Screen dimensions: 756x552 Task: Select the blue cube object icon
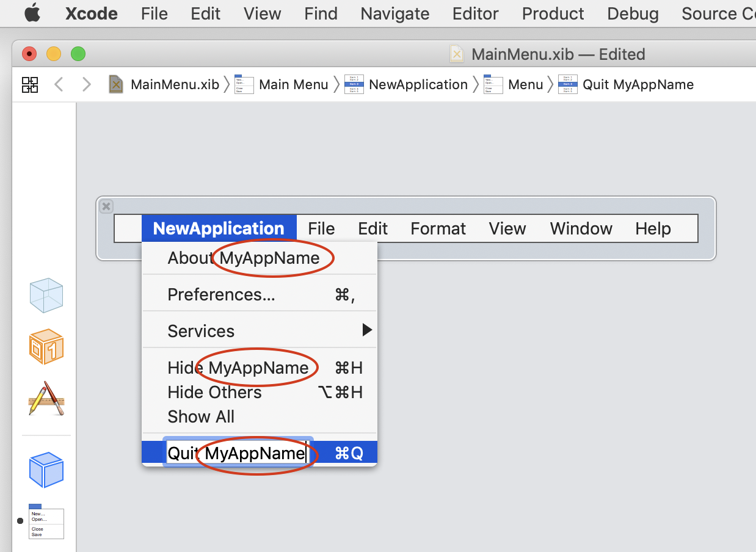(x=46, y=470)
